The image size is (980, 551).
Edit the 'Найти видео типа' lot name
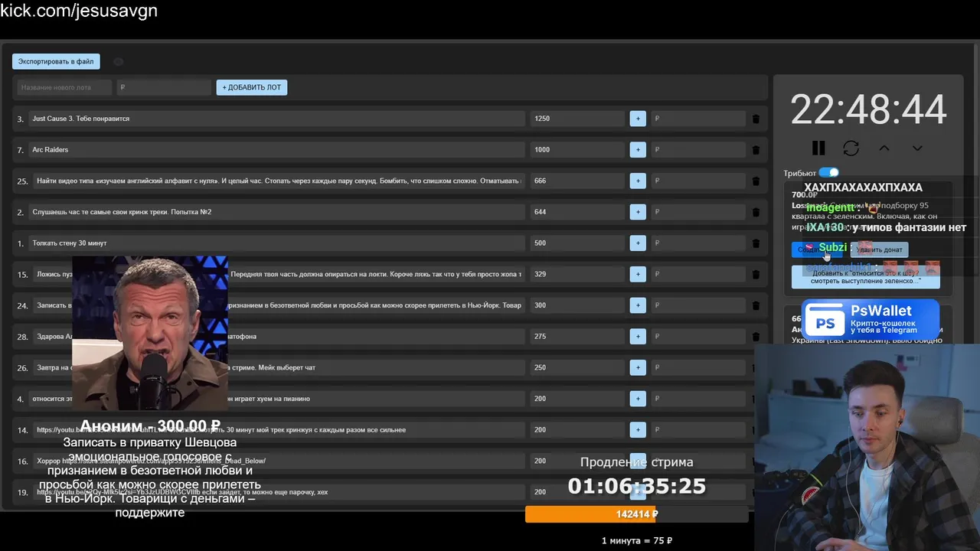click(x=279, y=181)
